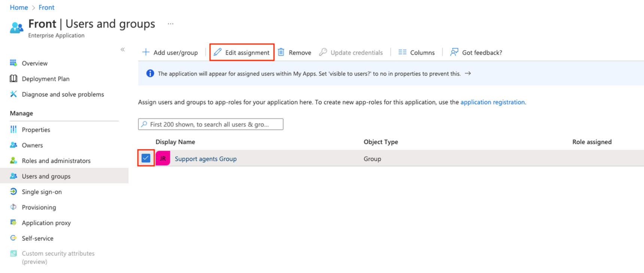Click the search users and groups field
Screen dimensions: 644x273
[211, 124]
